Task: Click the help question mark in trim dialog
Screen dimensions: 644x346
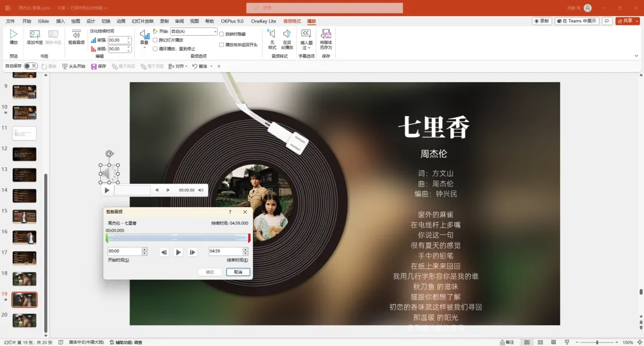Action: tap(230, 212)
